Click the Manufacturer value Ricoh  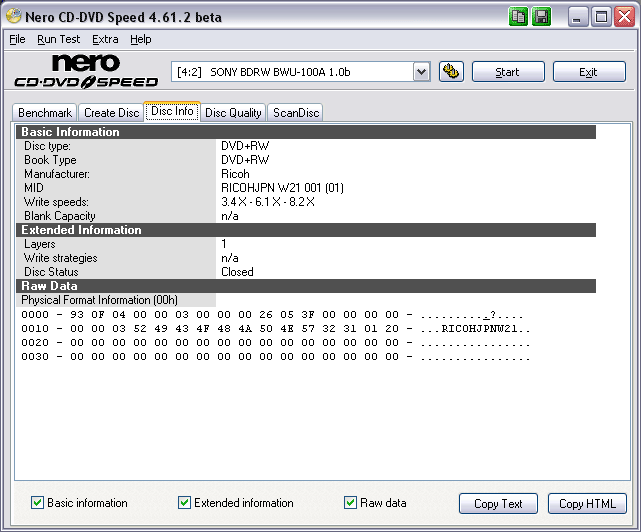(x=235, y=174)
